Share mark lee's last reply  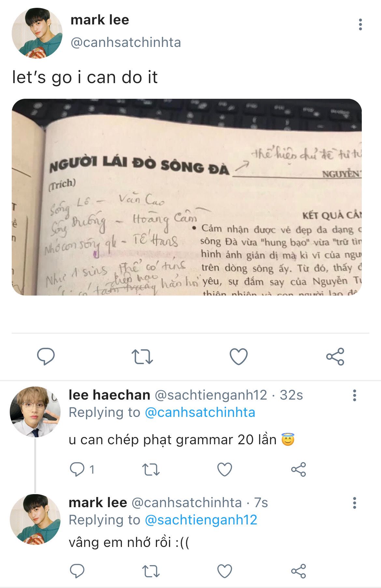pos(299,571)
